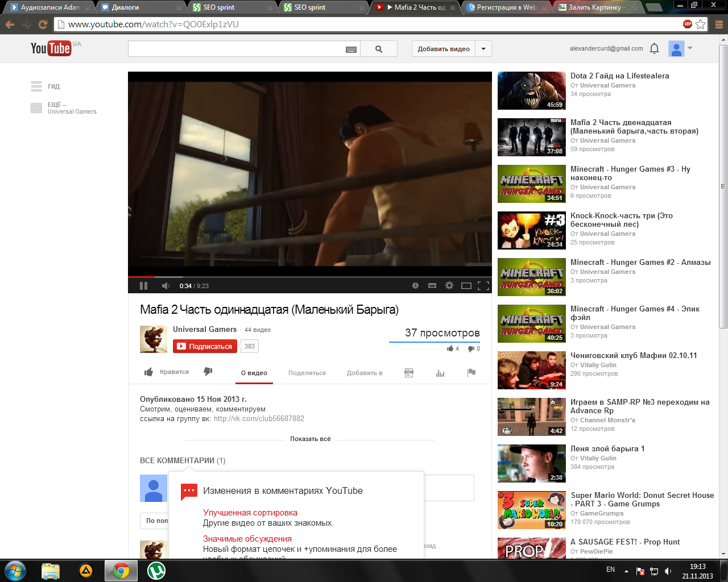Click the YouTube logo
This screenshot has width=728, height=582.
(x=51, y=48)
